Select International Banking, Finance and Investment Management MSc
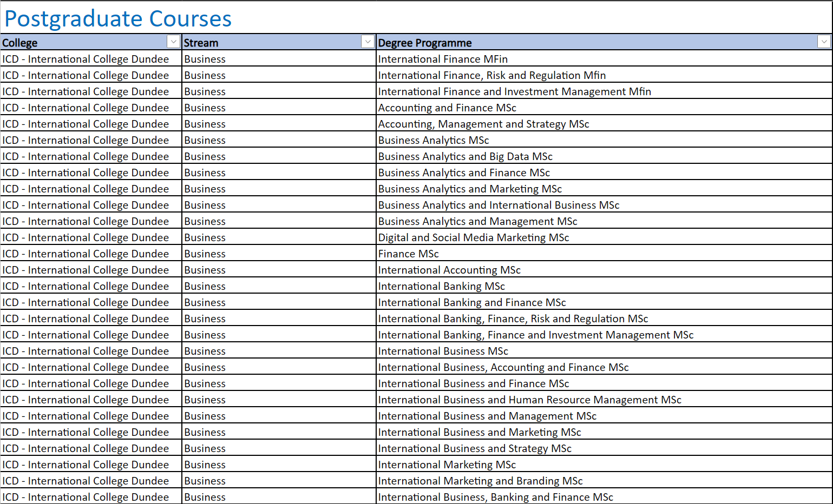Image resolution: width=833 pixels, height=504 pixels. (604, 335)
